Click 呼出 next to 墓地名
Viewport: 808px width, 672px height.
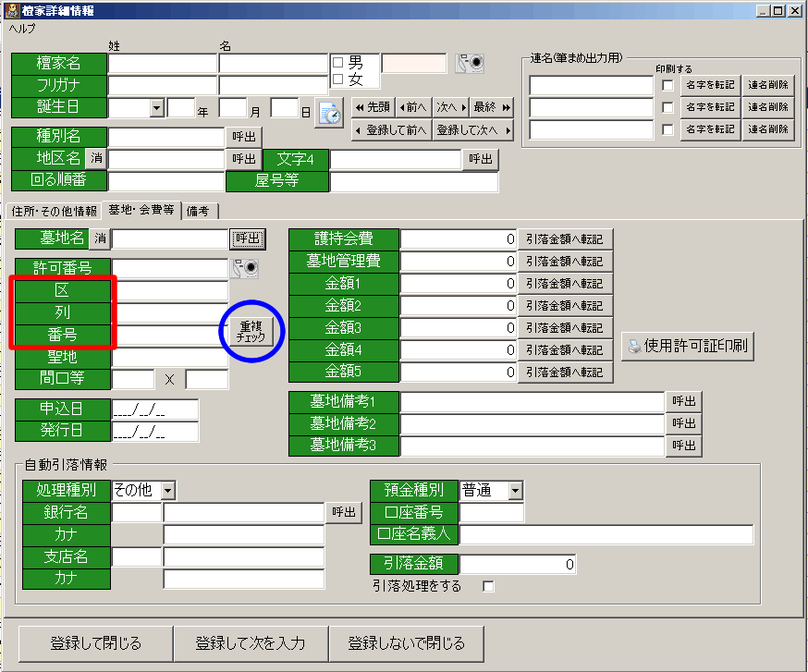(248, 239)
